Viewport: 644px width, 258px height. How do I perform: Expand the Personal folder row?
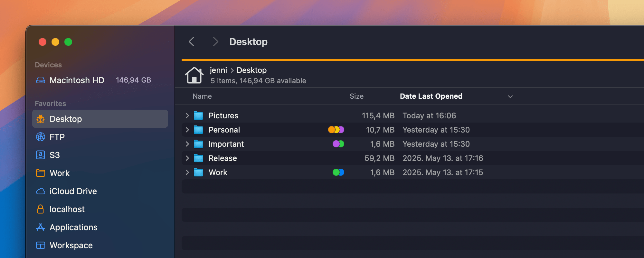pos(187,130)
